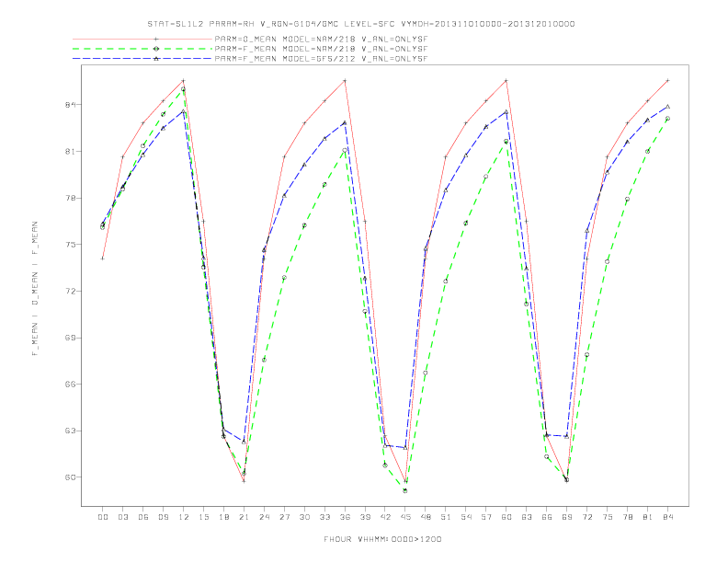
Task: Click x-axis forecast hour label 72
Action: [587, 517]
